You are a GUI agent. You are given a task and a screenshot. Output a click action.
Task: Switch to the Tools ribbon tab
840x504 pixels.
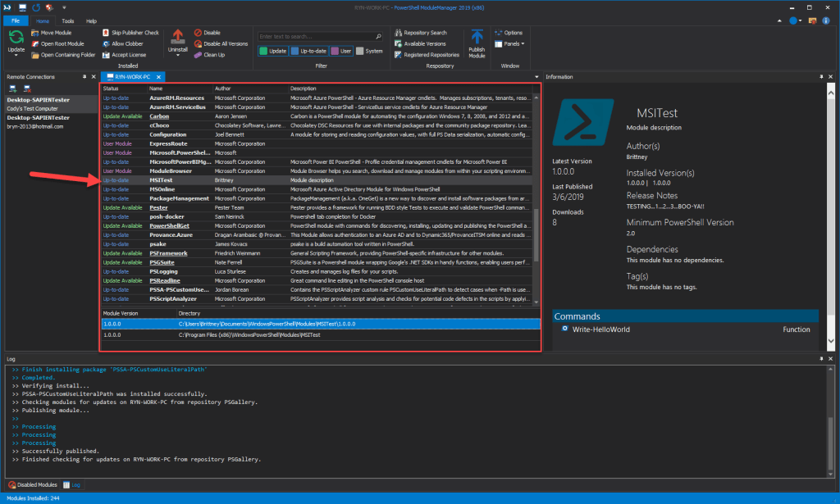[x=68, y=20]
